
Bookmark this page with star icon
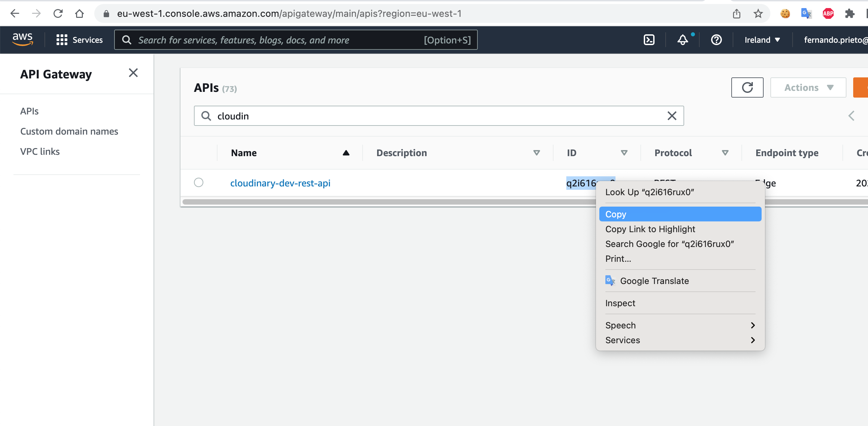(x=758, y=14)
